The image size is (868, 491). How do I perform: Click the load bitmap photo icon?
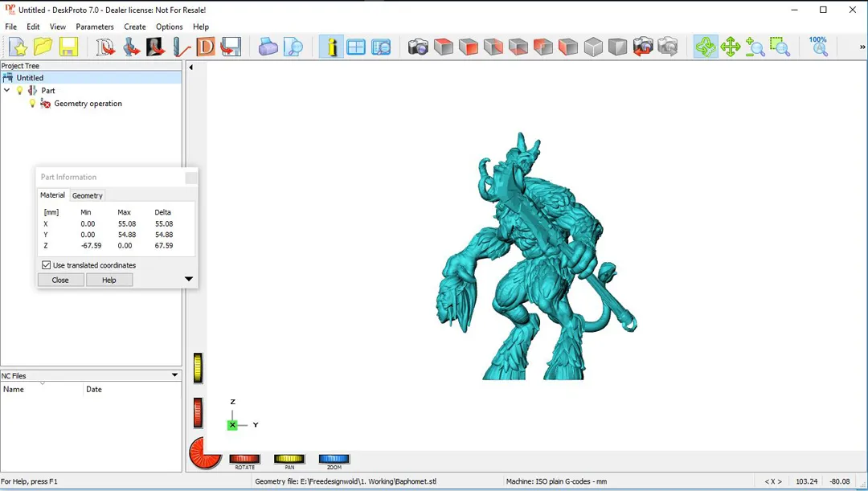[x=156, y=47]
